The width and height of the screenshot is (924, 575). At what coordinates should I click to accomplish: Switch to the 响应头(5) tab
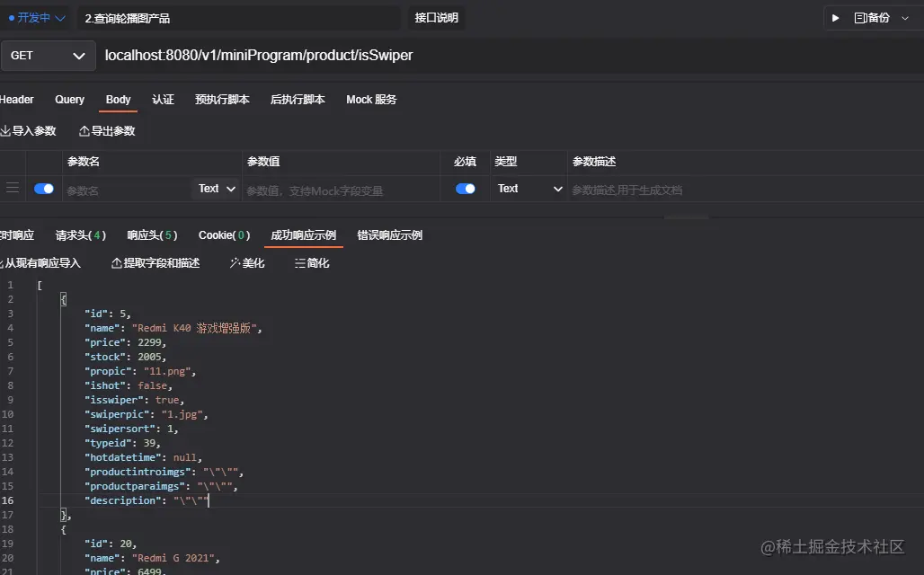pyautogui.click(x=152, y=235)
